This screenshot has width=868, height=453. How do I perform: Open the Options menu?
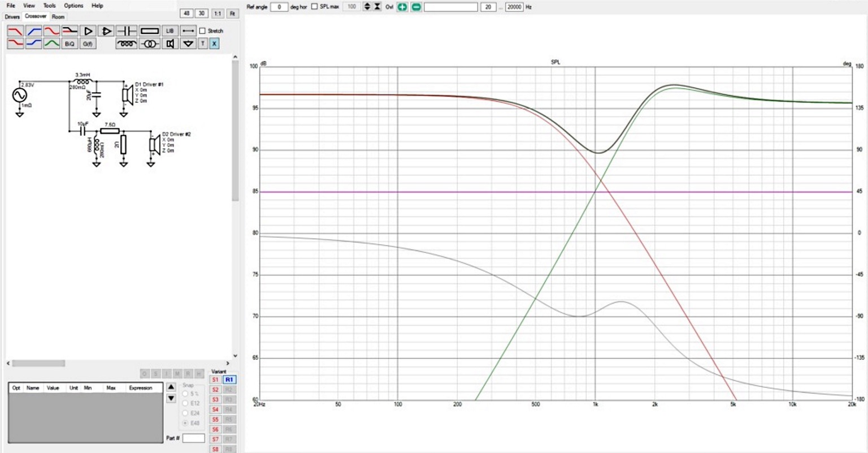tap(73, 6)
